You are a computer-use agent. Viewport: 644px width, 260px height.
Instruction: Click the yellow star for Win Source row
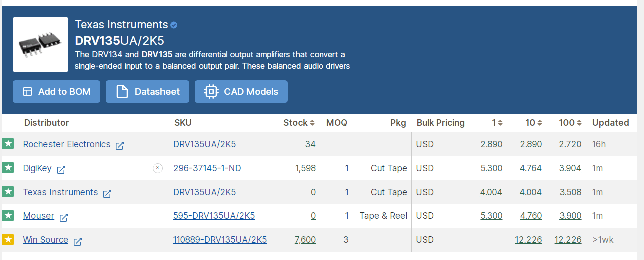point(8,239)
